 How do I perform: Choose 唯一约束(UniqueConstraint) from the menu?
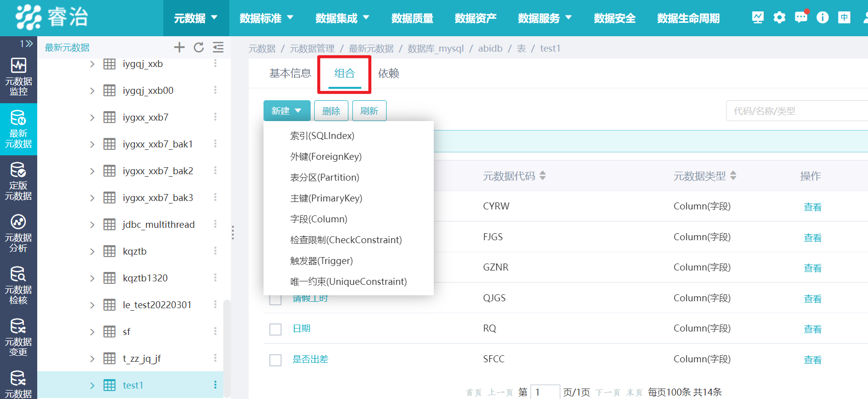point(348,281)
